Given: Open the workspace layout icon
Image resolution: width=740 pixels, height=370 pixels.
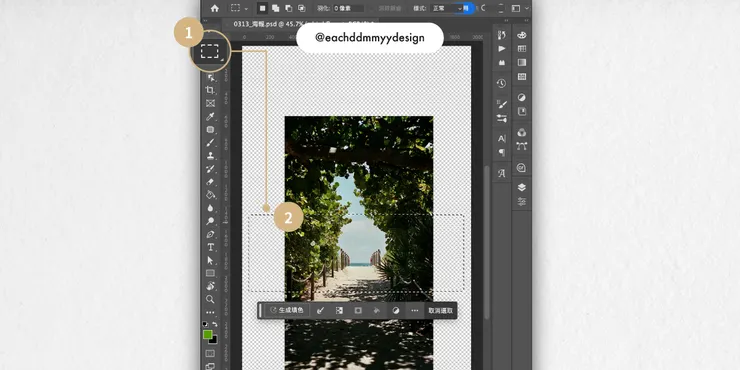Looking at the screenshot, I should coord(516,8).
